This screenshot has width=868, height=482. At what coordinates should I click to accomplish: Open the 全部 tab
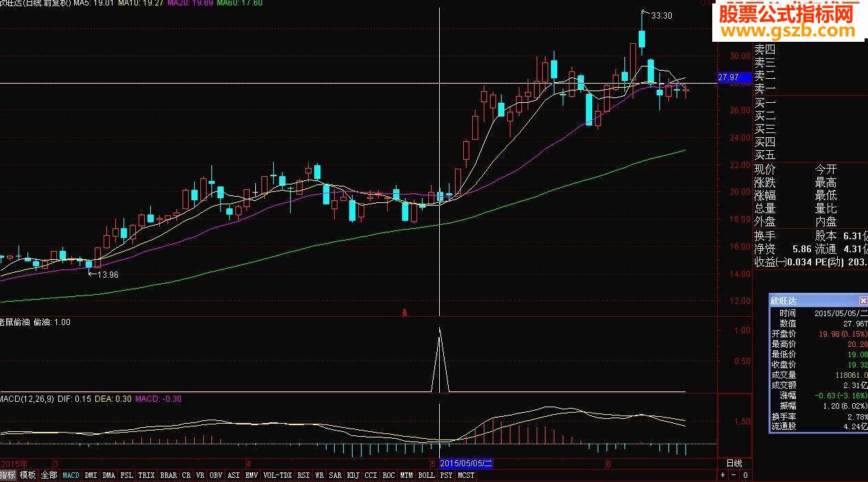(x=49, y=475)
